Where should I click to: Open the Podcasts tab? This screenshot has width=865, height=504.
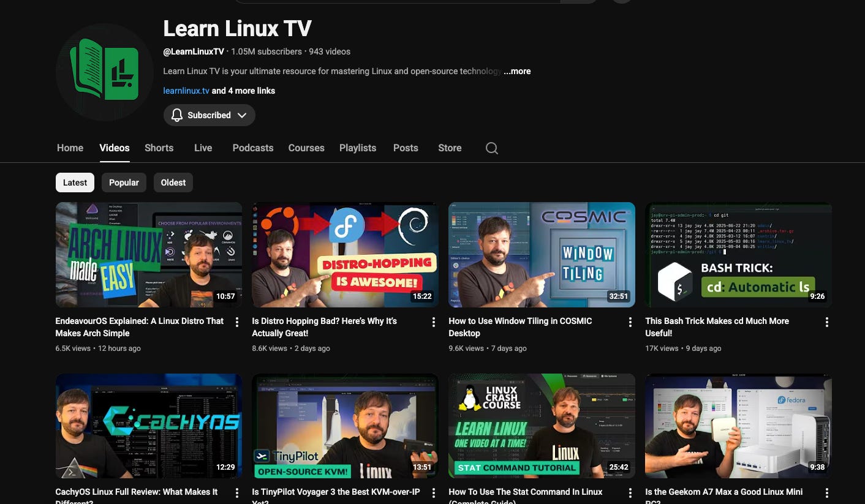(253, 148)
